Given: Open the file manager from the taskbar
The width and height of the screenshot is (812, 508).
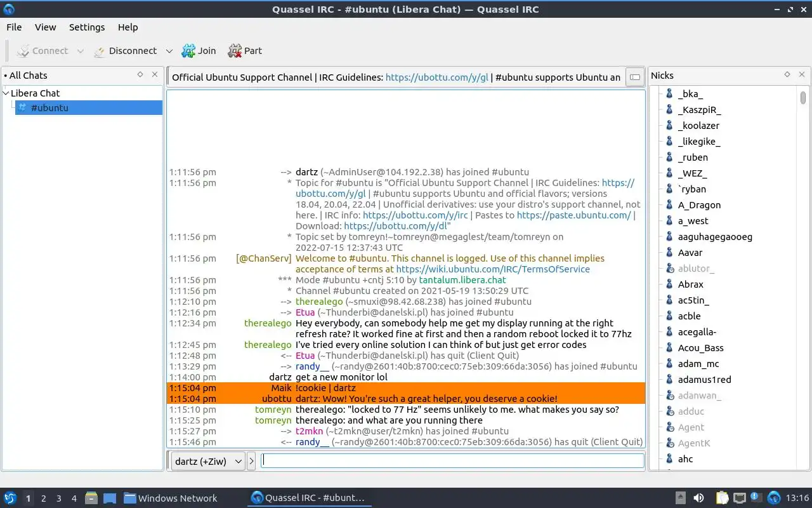Looking at the screenshot, I should 91,498.
